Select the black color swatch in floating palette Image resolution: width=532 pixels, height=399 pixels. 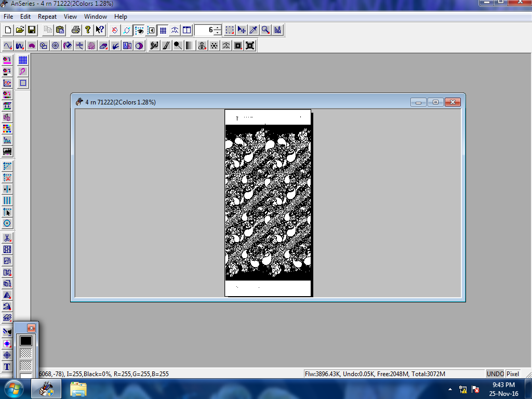[26, 341]
